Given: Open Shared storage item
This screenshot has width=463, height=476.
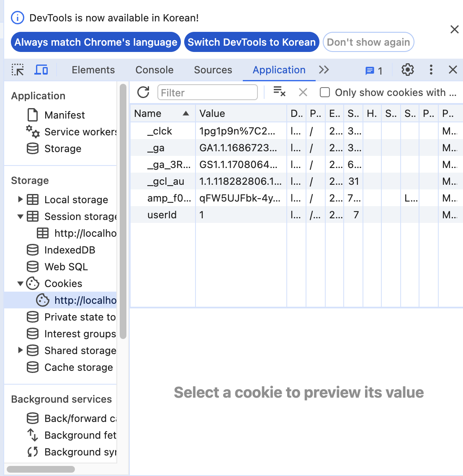Looking at the screenshot, I should (x=60, y=350).
